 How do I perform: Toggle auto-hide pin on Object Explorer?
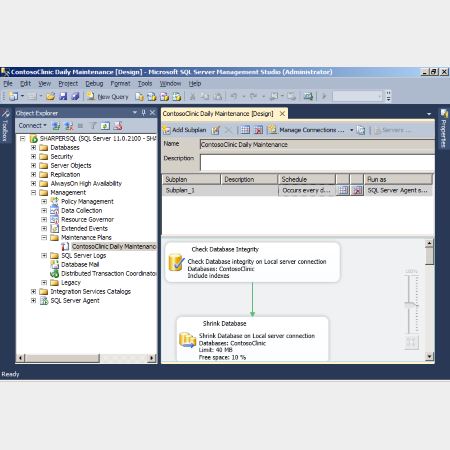point(144,113)
